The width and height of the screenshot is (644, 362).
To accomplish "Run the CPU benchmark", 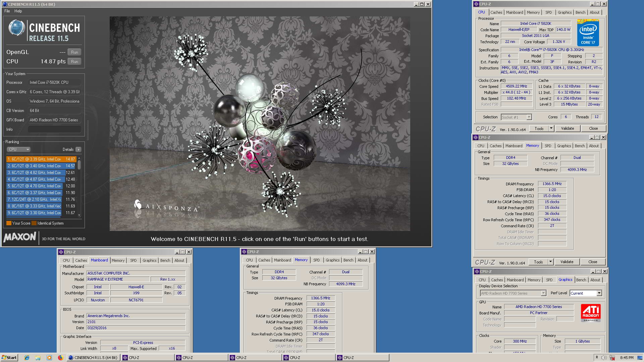I will 74,62.
